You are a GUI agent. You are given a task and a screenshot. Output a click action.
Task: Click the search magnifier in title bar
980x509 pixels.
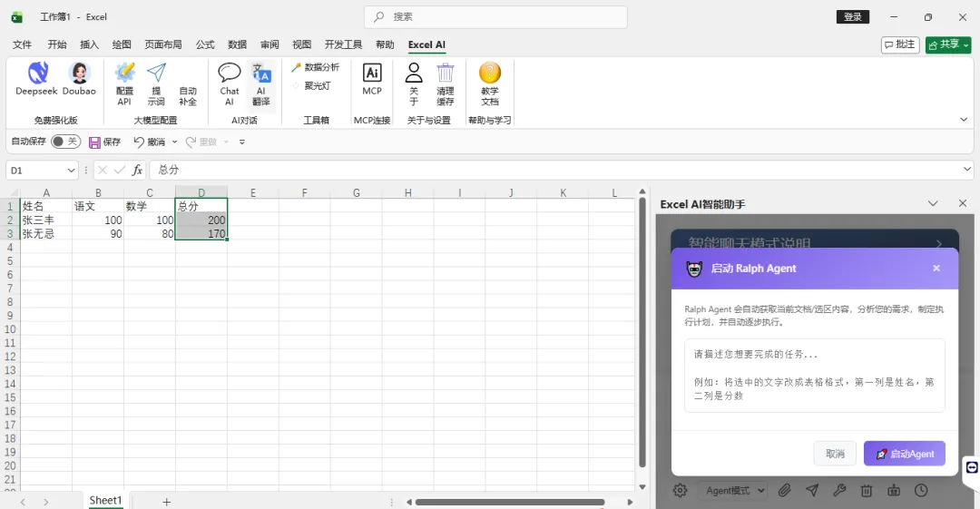(x=378, y=17)
